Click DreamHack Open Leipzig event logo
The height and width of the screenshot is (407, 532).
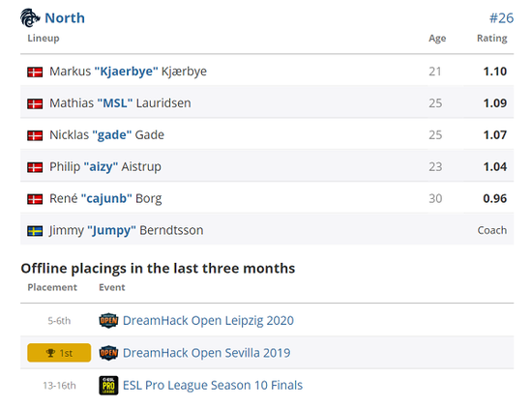click(x=108, y=321)
